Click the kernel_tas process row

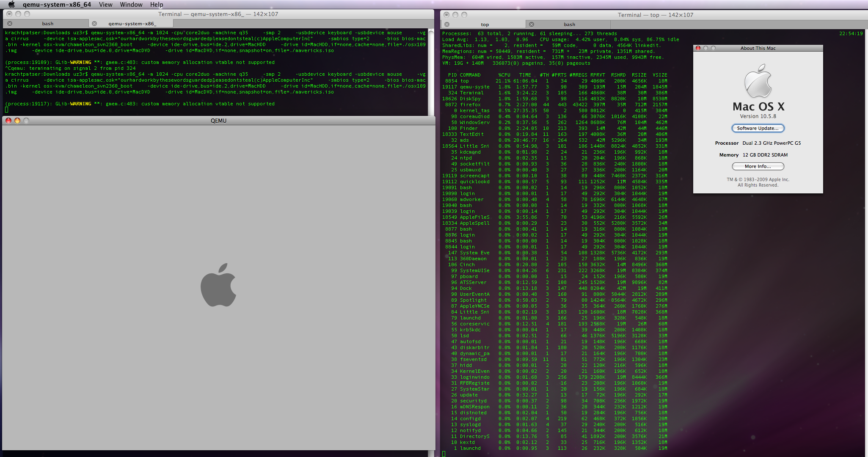(554, 110)
